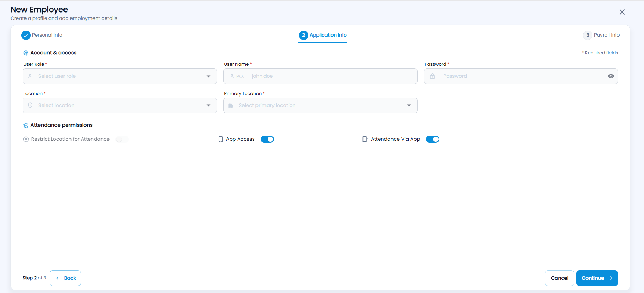The image size is (644, 293).
Task: Click the Account & access fingerprint icon
Action: click(x=26, y=53)
